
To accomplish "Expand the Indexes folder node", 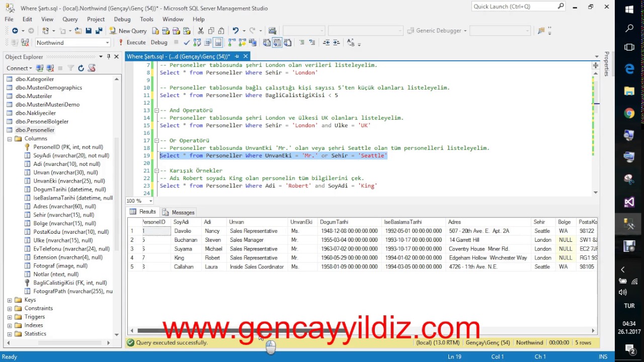I will [x=10, y=326].
